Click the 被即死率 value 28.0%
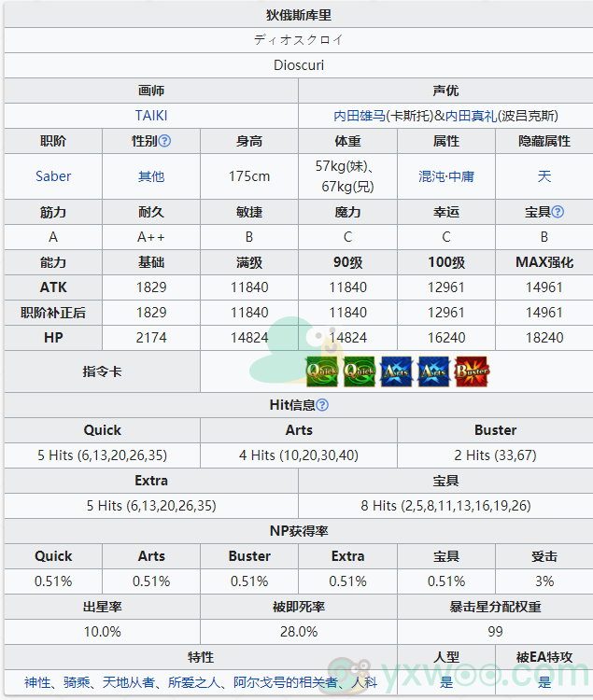Viewport: 593px width, 700px height. coord(299,632)
